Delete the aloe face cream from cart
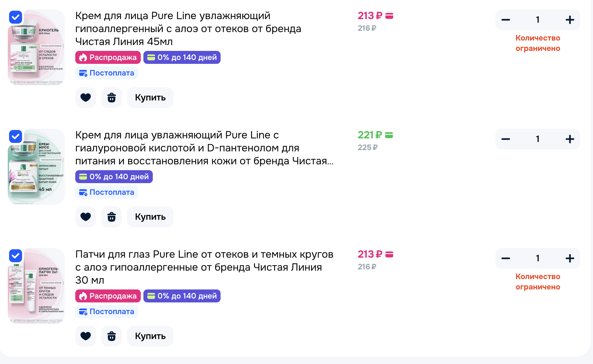The height and width of the screenshot is (364, 593). (112, 98)
